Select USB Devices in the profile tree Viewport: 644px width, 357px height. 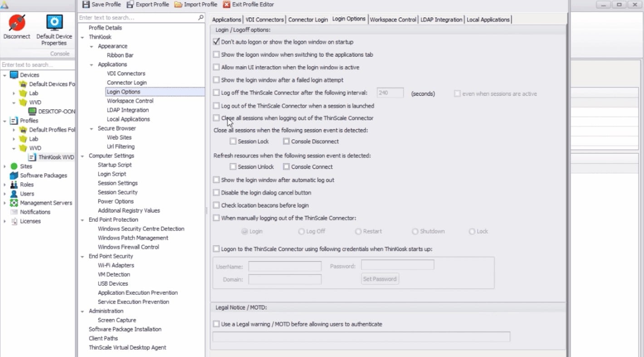(113, 284)
